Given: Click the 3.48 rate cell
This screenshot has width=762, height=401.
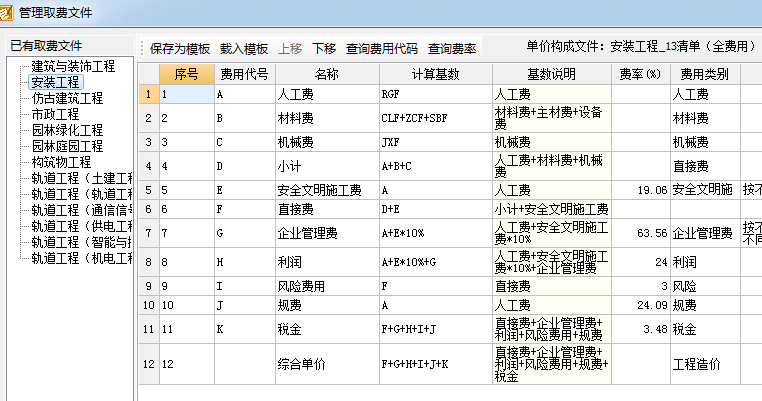Looking at the screenshot, I should pyautogui.click(x=641, y=329).
